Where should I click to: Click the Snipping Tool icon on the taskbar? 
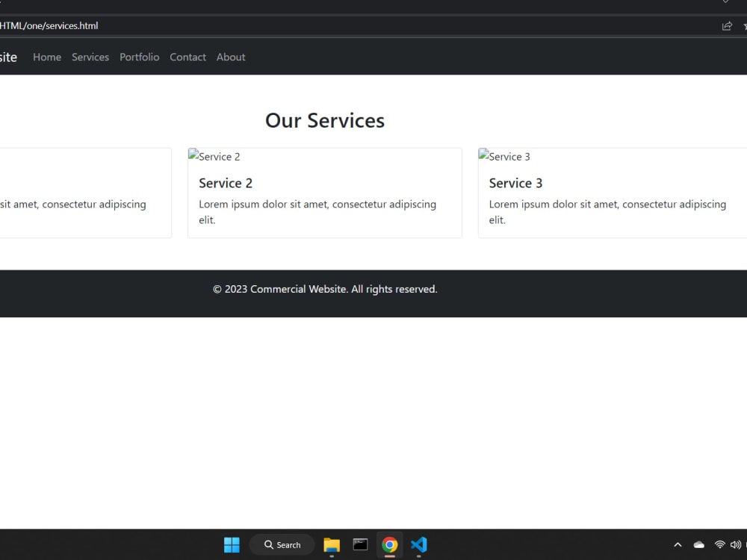(x=360, y=544)
